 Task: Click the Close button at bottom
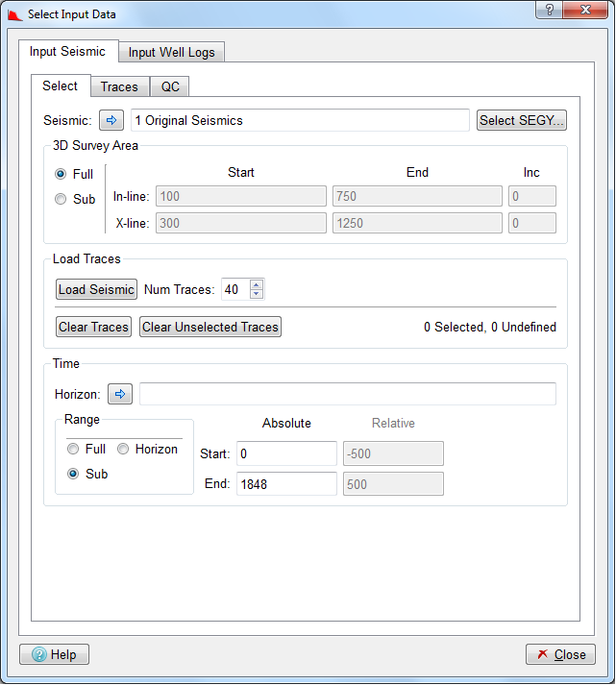[560, 654]
